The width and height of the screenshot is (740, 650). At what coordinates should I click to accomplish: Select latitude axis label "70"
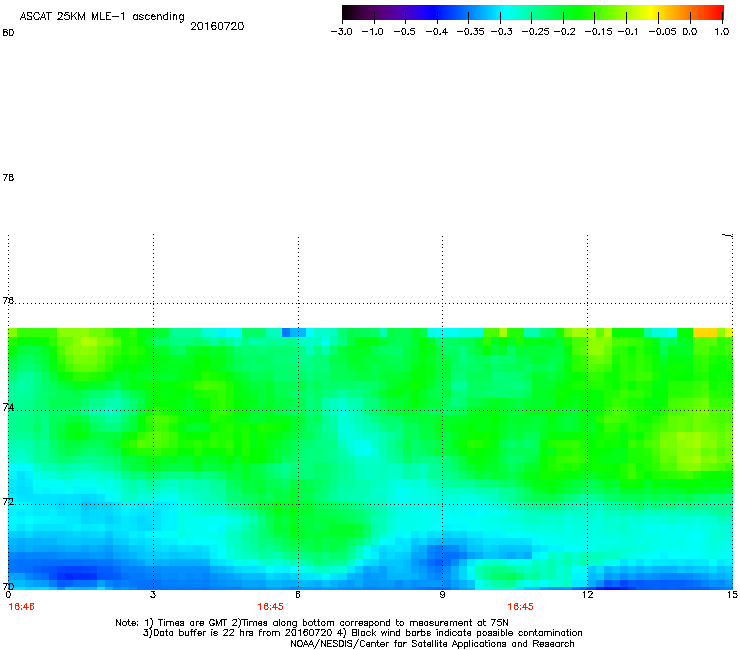click(x=8, y=586)
